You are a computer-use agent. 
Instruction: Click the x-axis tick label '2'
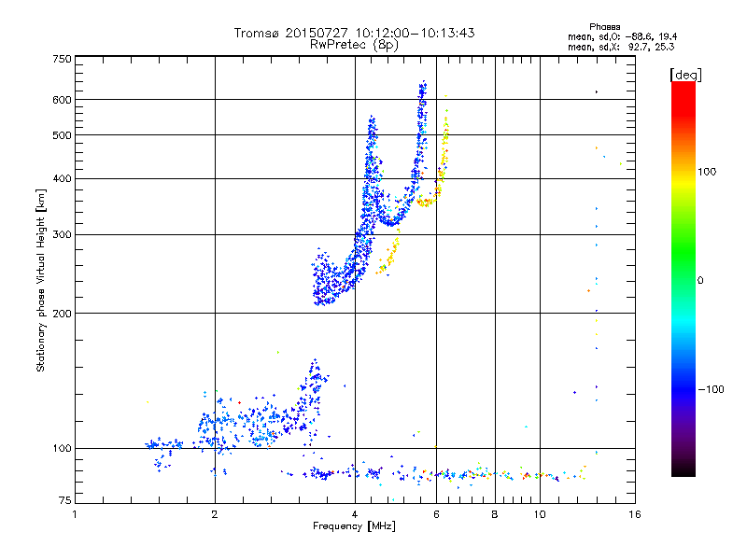pyautogui.click(x=215, y=514)
